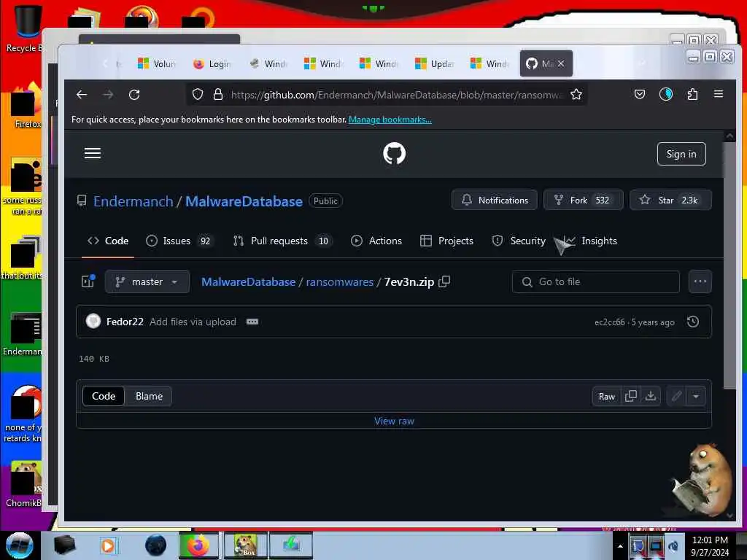Open MalwareDatabase repository title link
The width and height of the screenshot is (747, 560).
coord(244,201)
